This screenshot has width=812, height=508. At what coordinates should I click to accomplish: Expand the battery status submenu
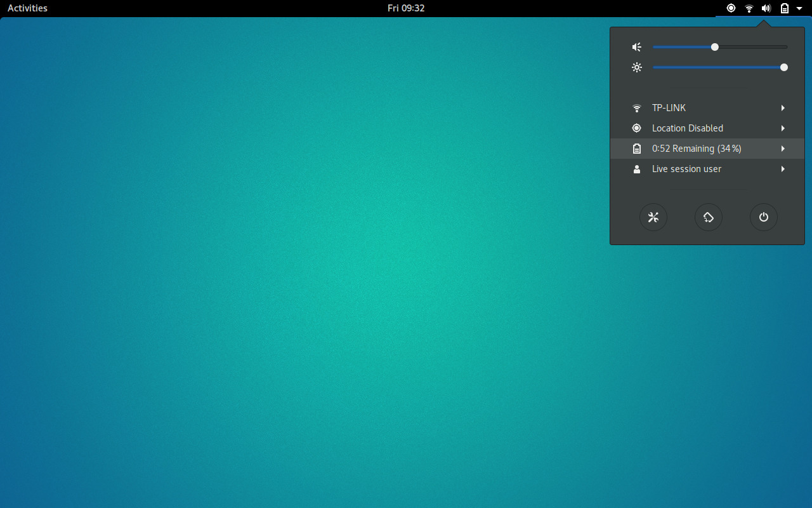(783, 149)
